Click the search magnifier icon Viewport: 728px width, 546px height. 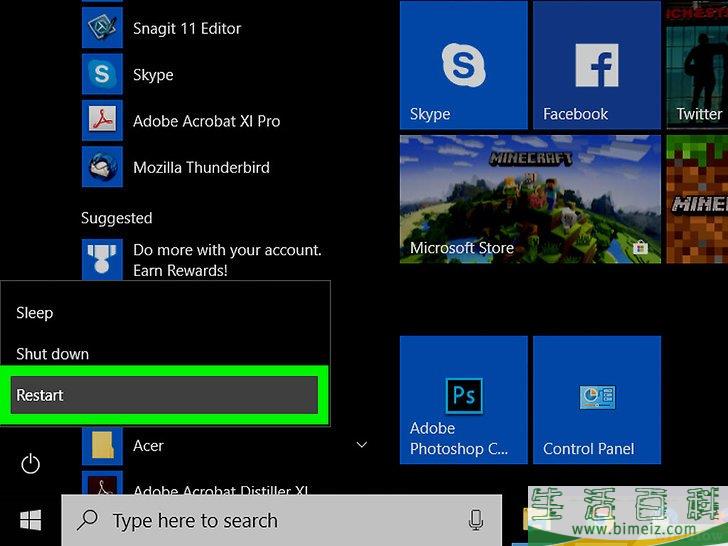pos(87,520)
